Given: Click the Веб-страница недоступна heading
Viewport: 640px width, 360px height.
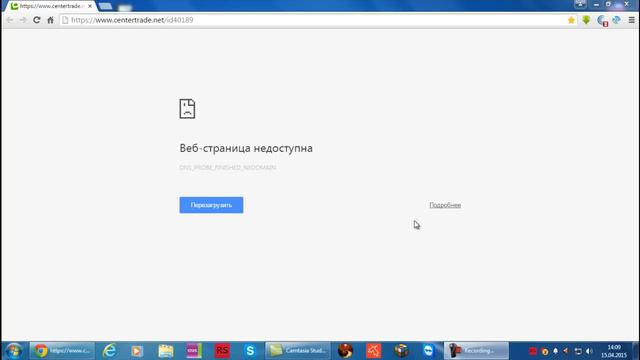Looking at the screenshot, I should pos(246,148).
